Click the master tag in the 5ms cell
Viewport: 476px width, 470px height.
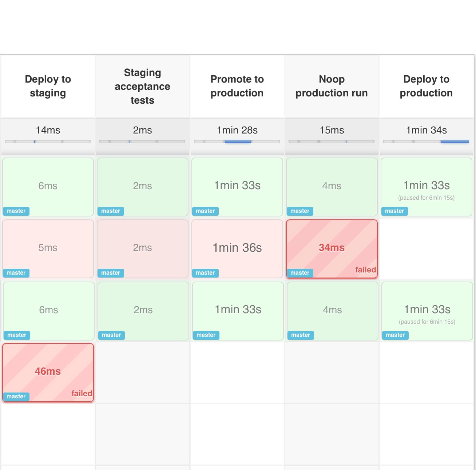point(16,273)
